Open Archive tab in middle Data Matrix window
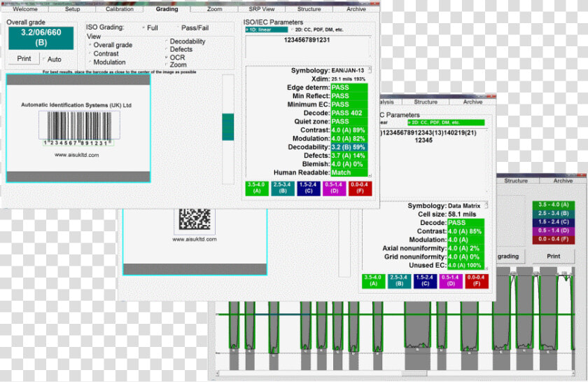 [472, 102]
